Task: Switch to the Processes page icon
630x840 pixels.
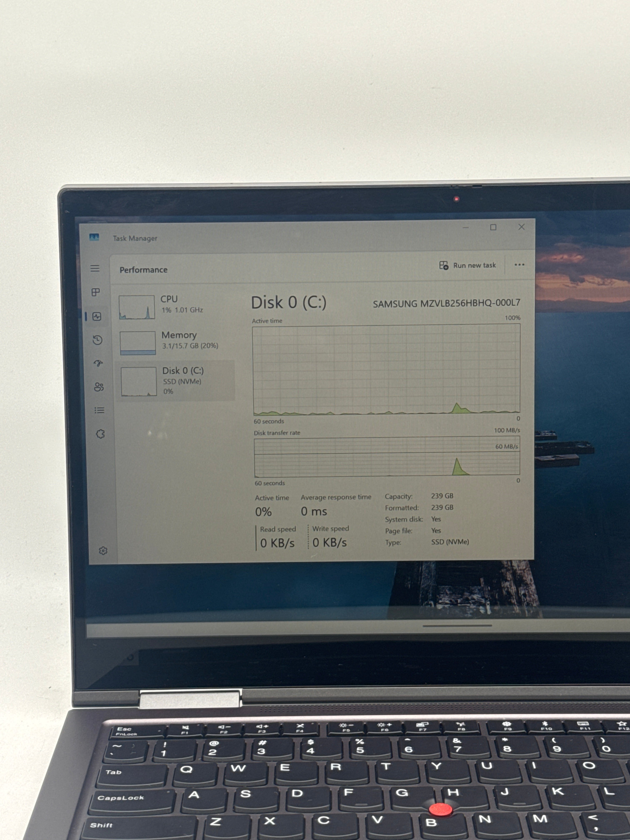Action: [96, 292]
